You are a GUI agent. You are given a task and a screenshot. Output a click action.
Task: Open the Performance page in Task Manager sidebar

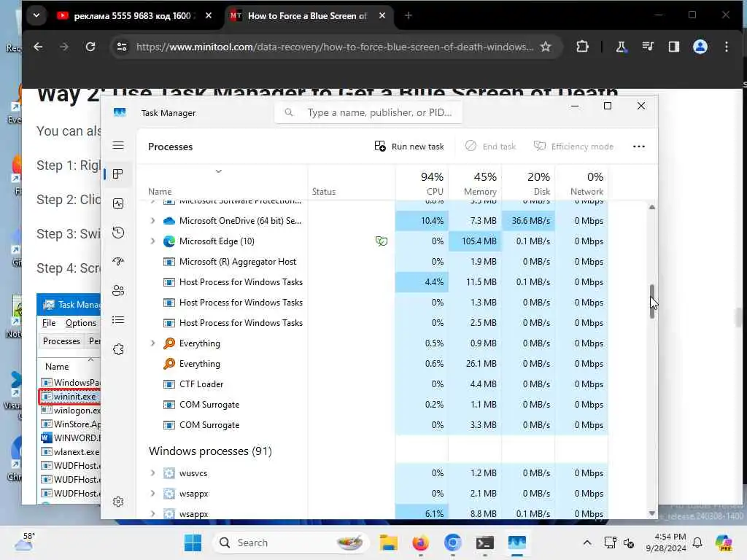(x=118, y=204)
